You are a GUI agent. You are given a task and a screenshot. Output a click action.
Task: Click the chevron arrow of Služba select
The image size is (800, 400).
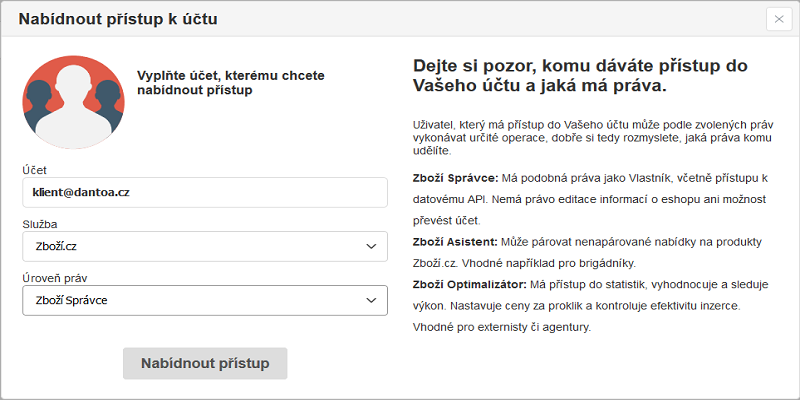[370, 246]
